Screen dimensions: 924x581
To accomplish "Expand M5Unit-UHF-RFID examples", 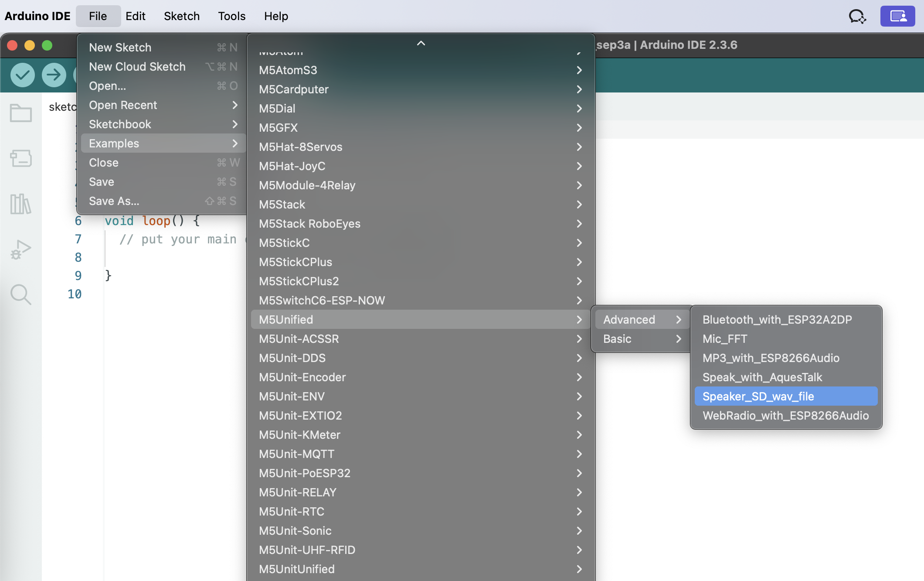I will (421, 550).
